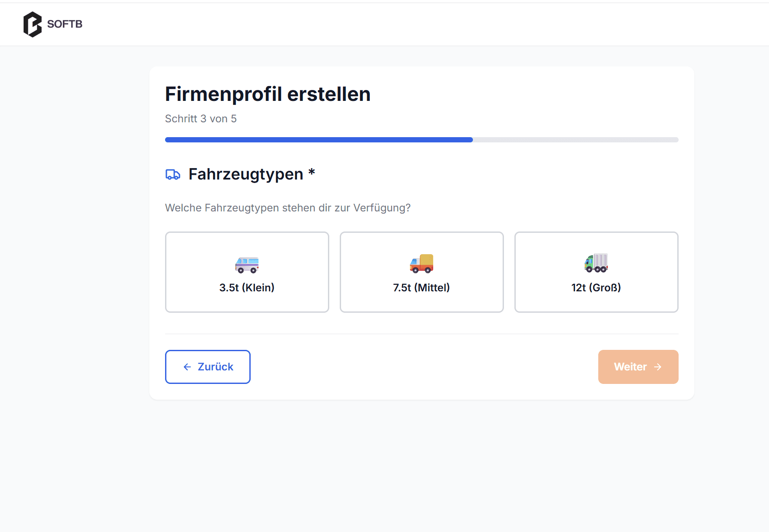
Task: Proceed using the Weiter text
Action: 630,367
